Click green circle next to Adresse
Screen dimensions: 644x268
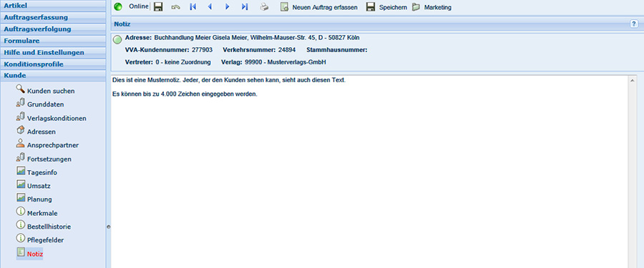pos(117,40)
